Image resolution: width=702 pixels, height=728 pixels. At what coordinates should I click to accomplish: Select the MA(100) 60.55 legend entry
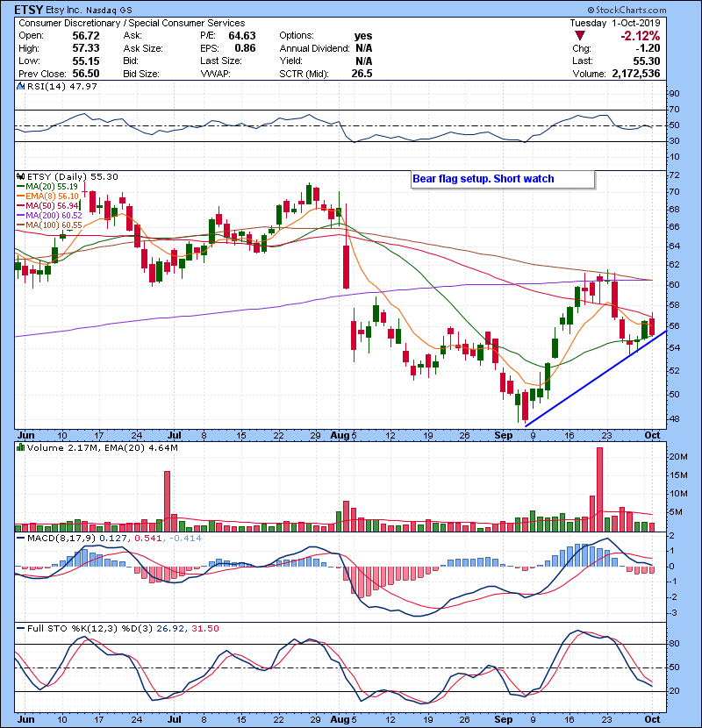click(x=49, y=225)
